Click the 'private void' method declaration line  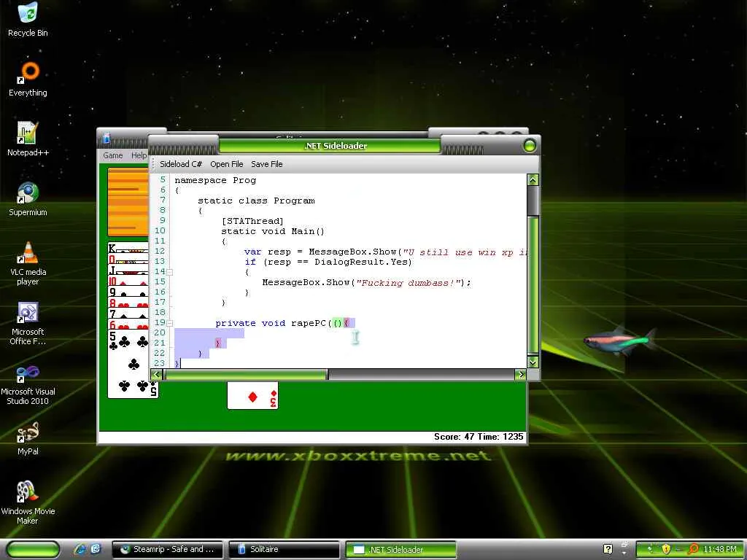(x=285, y=323)
